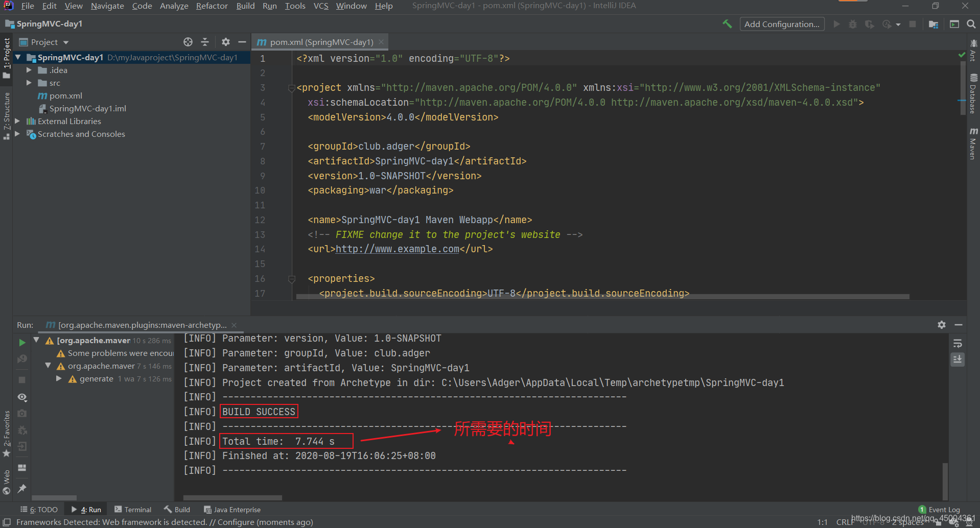The width and height of the screenshot is (980, 528).
Task: Close the Maven archetype run tab
Action: coord(234,325)
